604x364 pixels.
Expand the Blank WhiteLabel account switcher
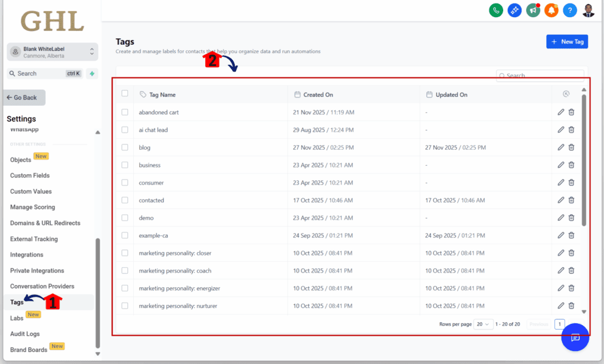[52, 52]
